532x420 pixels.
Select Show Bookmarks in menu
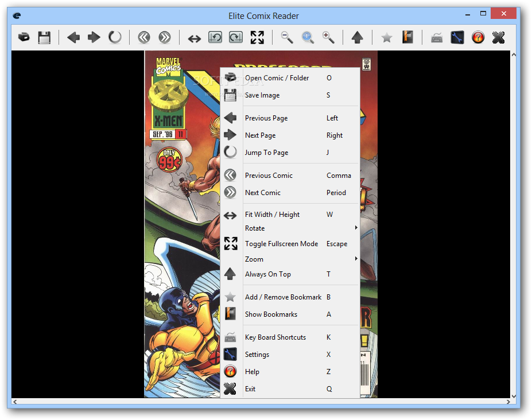pyautogui.click(x=290, y=314)
